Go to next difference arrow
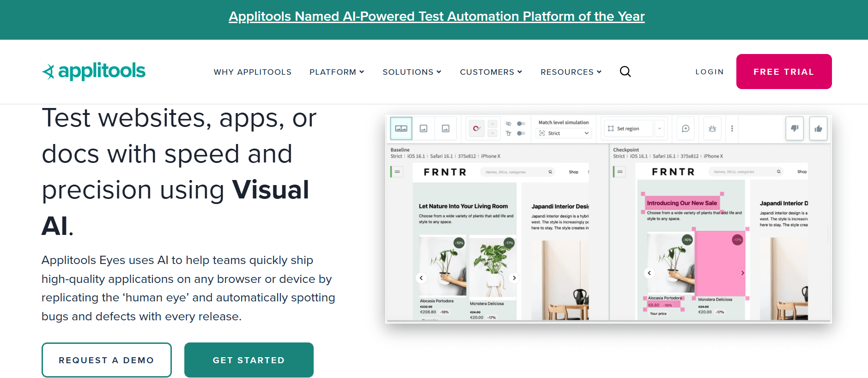 point(492,133)
